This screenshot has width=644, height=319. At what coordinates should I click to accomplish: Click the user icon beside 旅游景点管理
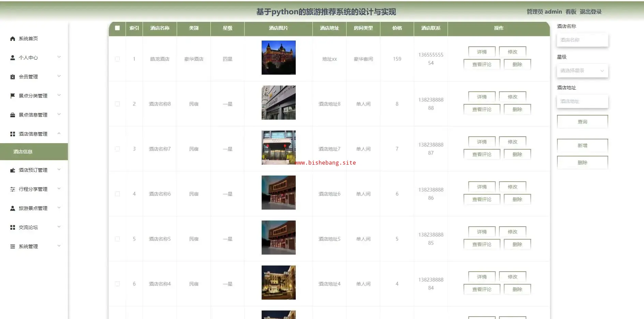point(13,208)
